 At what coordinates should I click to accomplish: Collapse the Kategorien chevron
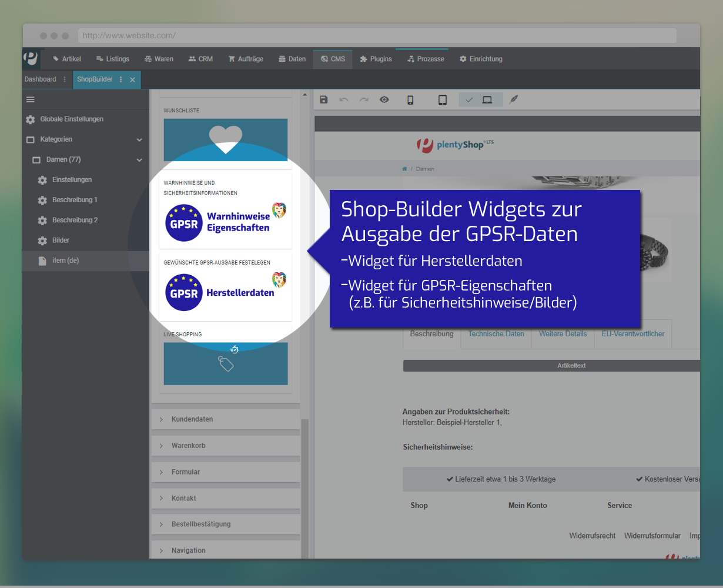coord(139,140)
